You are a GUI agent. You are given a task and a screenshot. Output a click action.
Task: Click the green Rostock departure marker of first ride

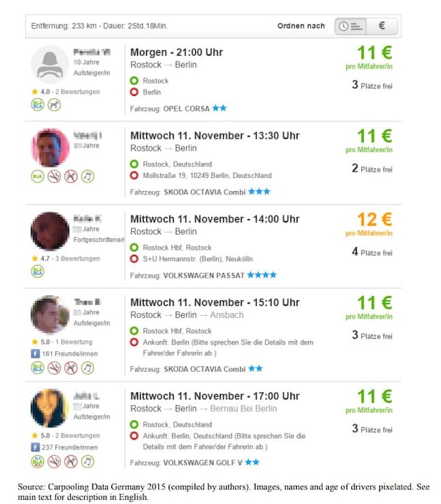coord(134,80)
